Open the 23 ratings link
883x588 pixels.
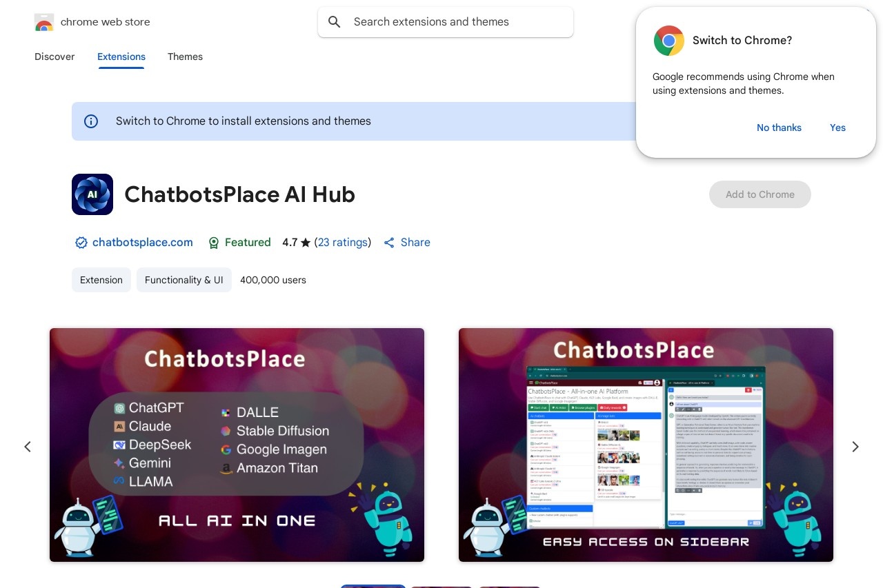click(x=343, y=243)
